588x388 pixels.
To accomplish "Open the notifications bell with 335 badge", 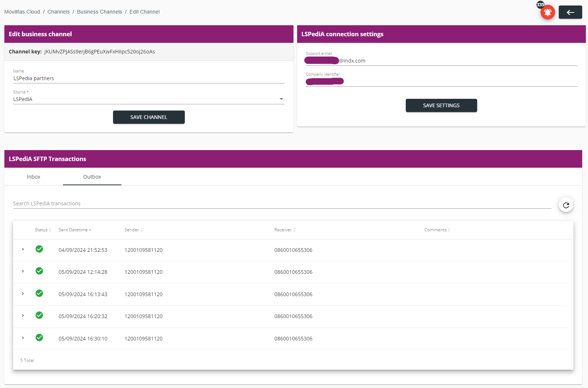I will [x=547, y=12].
